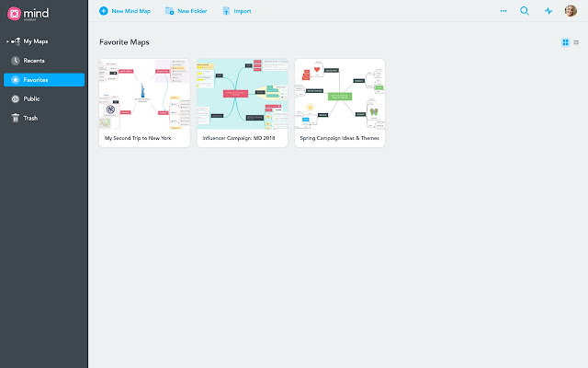
Task: Open My Second Trip to New York map
Action: (144, 102)
